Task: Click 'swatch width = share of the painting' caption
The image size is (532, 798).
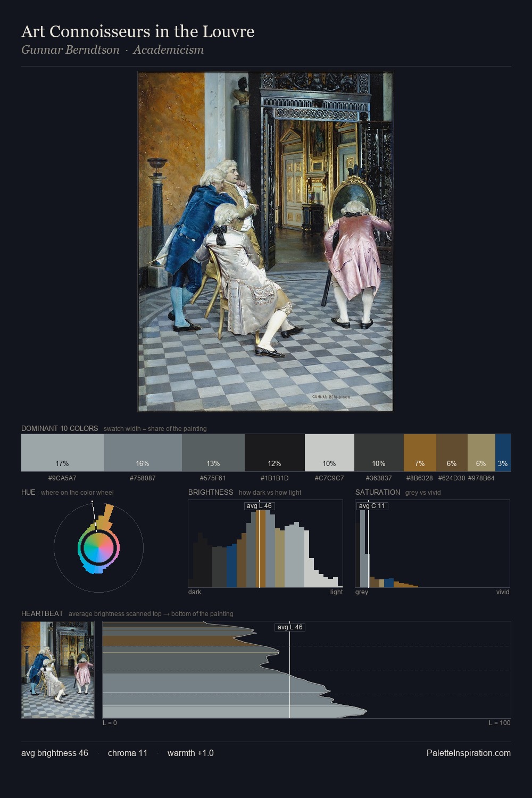Action: pyautogui.click(x=155, y=429)
